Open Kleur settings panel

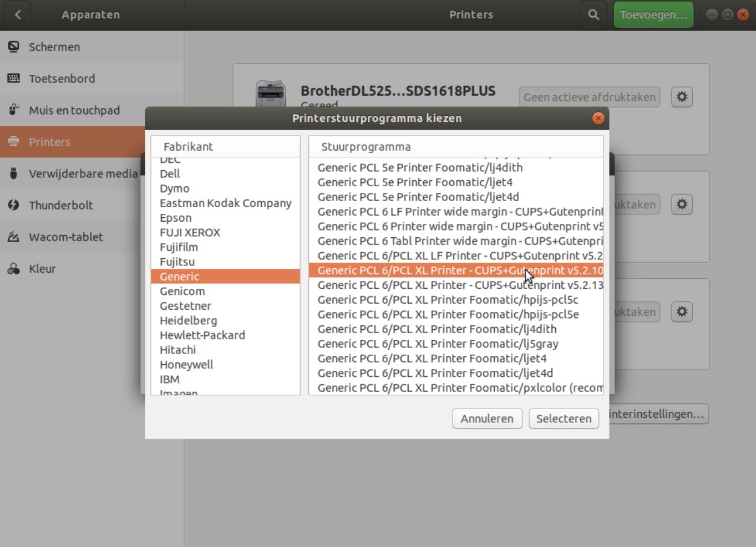tap(72, 269)
